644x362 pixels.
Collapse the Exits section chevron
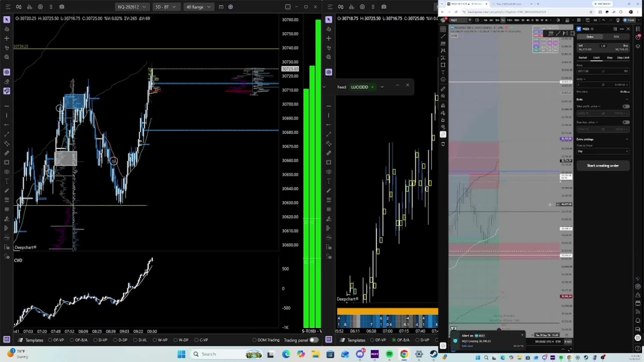[x=627, y=100]
